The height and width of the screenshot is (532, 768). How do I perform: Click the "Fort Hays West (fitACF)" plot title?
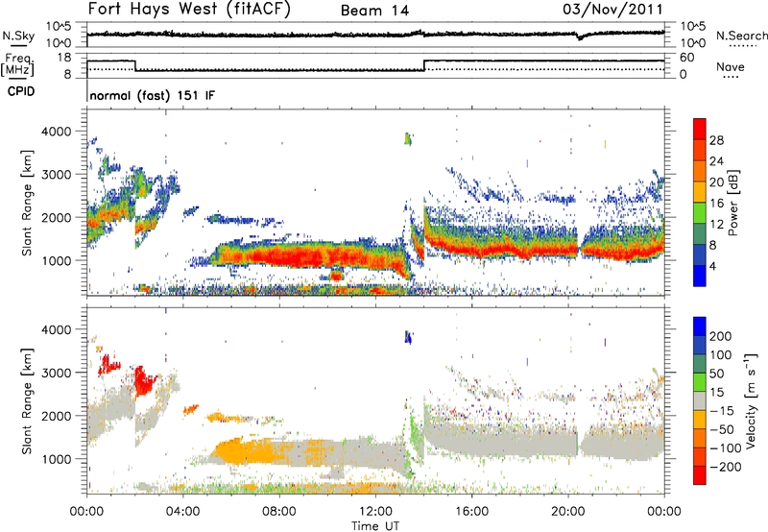pos(189,10)
